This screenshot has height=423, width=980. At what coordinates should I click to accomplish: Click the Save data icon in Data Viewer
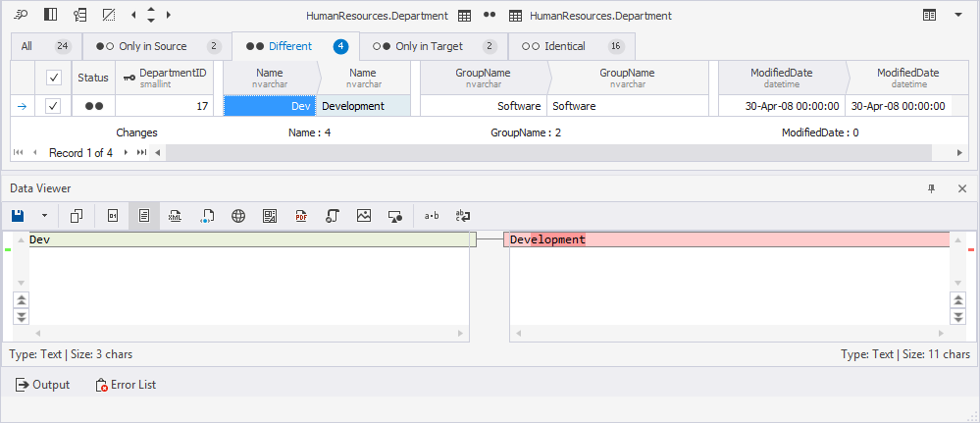(x=18, y=215)
